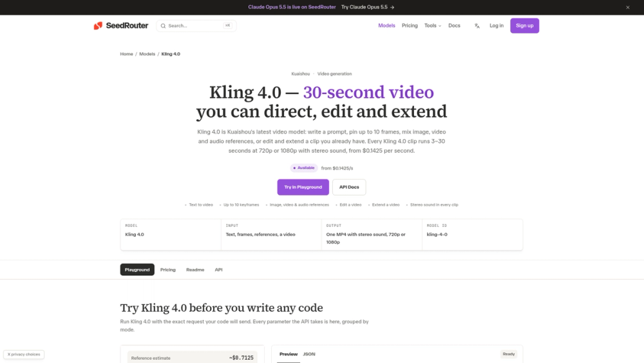Open the language translate icon
The image size is (644, 363).
click(477, 26)
